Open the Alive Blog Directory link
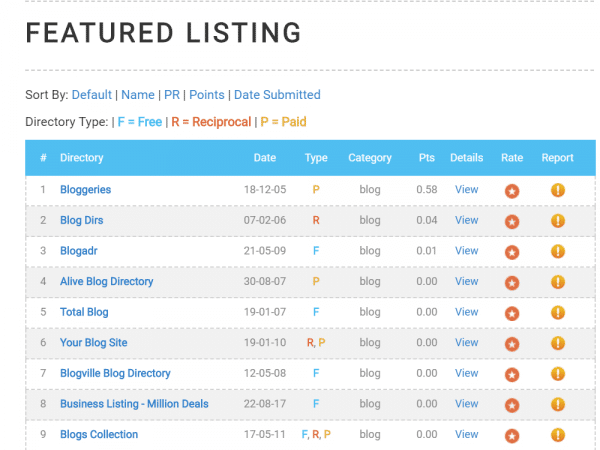 [106, 282]
